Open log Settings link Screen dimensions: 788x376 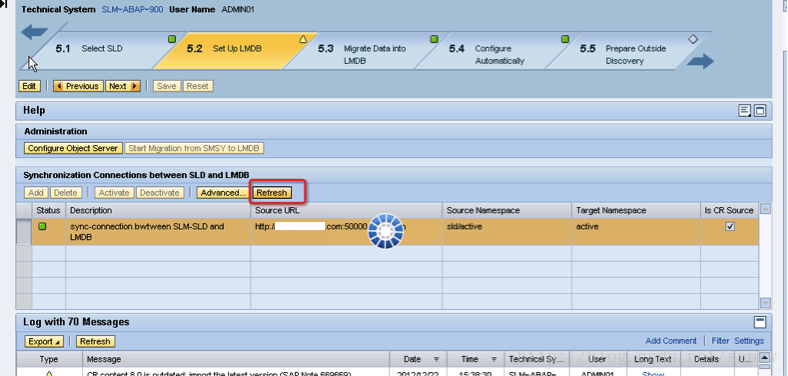pyautogui.click(x=749, y=341)
